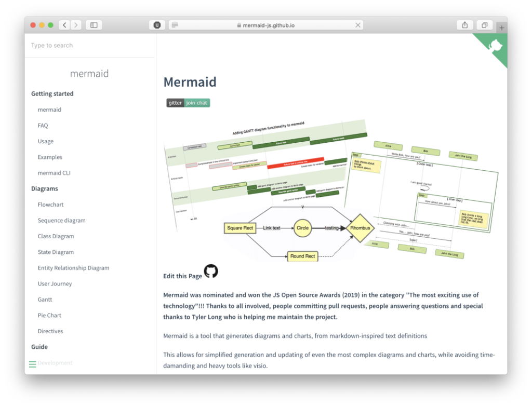This screenshot has height=407, width=532.
Task: Open the Class Diagram documentation
Action: (56, 236)
